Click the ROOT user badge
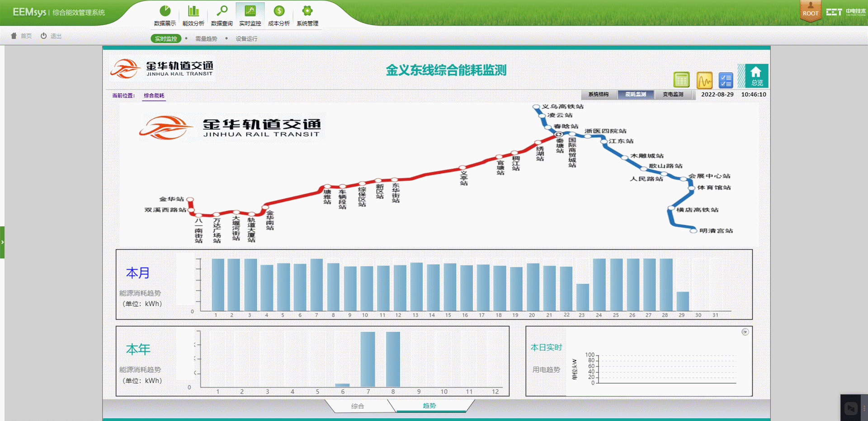This screenshot has width=868, height=421. [x=810, y=10]
